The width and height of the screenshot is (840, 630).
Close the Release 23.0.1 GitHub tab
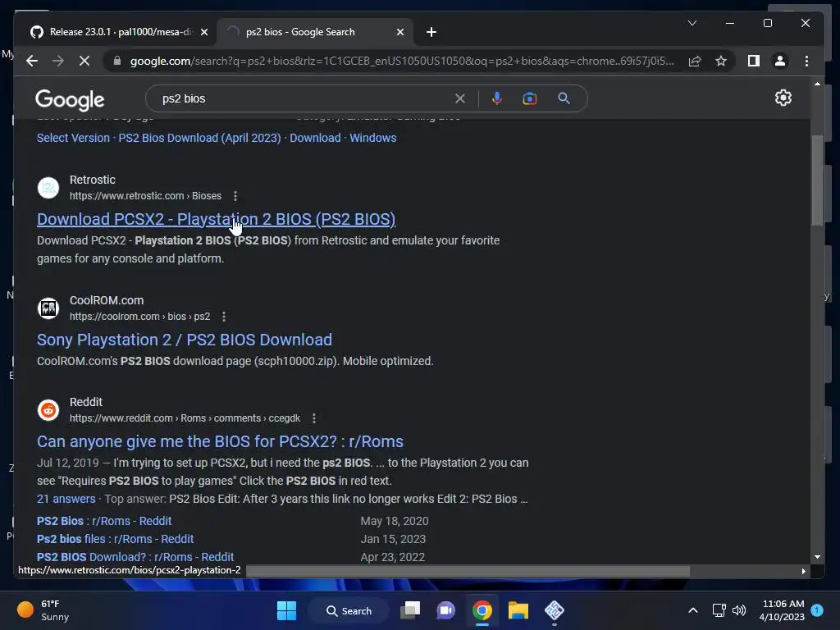[204, 32]
